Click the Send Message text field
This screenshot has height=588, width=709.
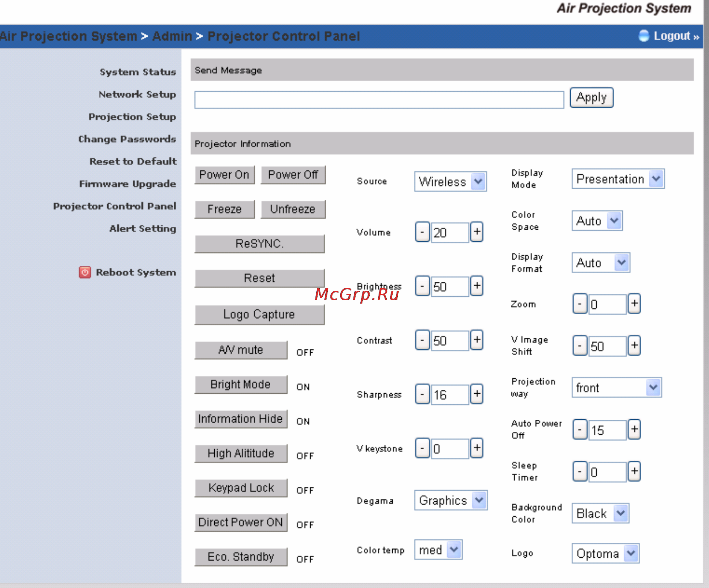[x=379, y=99]
